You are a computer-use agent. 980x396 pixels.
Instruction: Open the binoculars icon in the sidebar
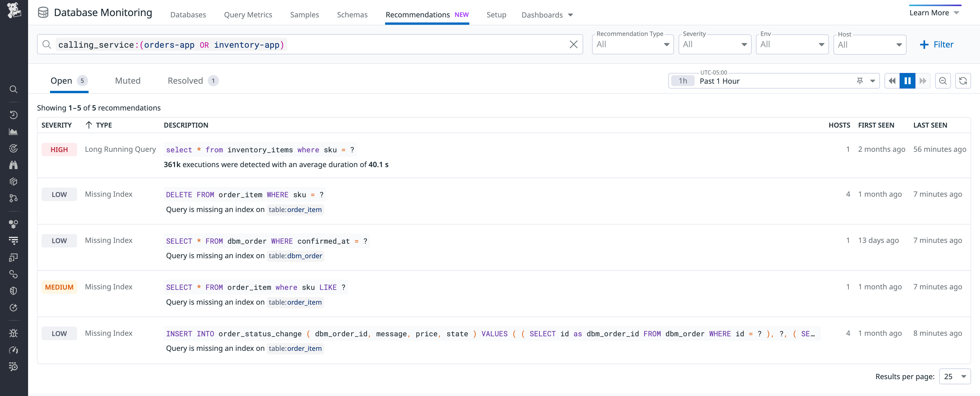point(13,165)
